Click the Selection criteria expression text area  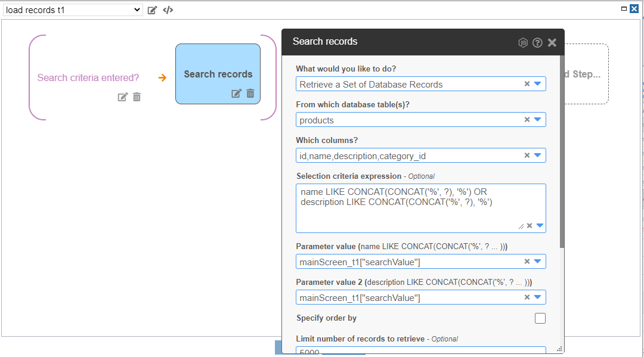420,208
